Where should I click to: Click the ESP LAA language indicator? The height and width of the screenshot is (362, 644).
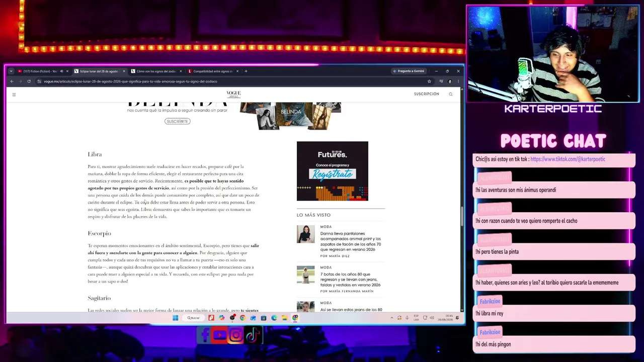tap(416, 318)
